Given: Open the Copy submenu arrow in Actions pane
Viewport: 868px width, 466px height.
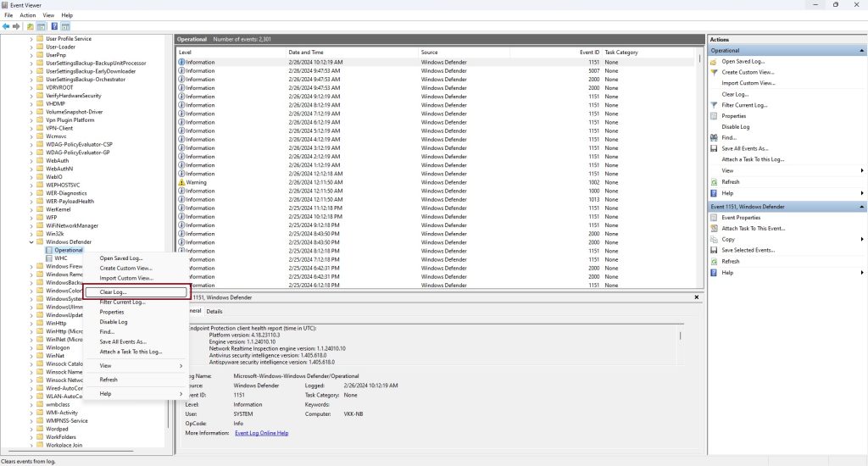Looking at the screenshot, I should pyautogui.click(x=862, y=239).
